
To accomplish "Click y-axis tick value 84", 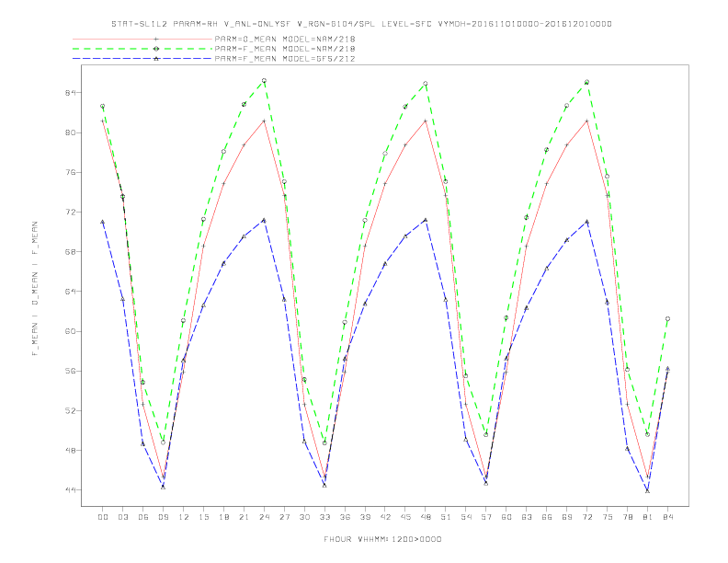I will pos(70,93).
